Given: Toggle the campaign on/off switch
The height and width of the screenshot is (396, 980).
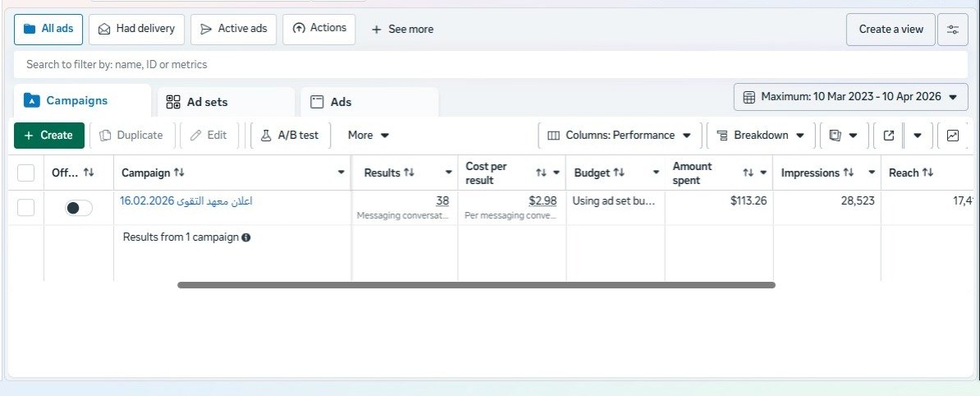Looking at the screenshot, I should point(79,208).
